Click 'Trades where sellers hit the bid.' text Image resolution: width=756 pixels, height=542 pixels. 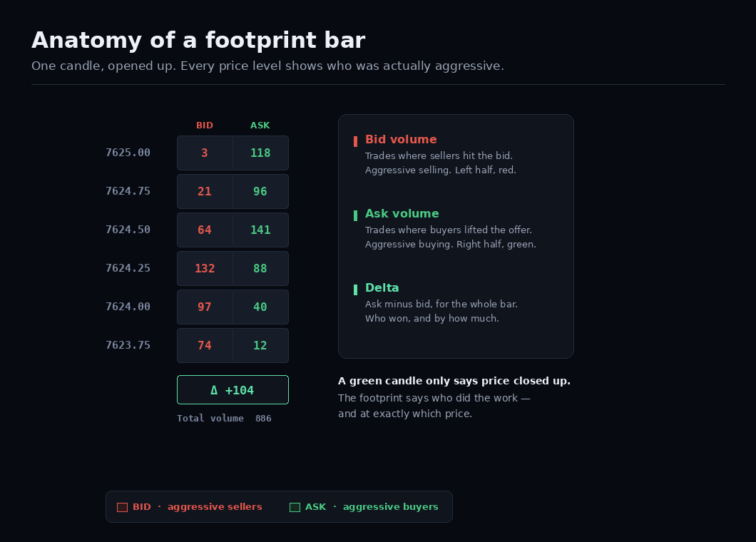(x=439, y=155)
